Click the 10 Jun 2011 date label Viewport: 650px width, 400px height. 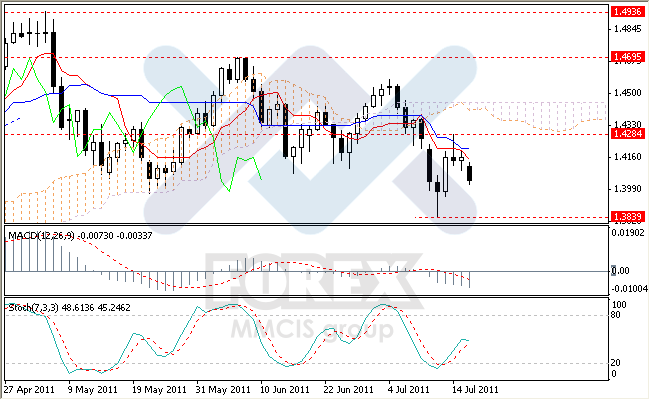(285, 390)
